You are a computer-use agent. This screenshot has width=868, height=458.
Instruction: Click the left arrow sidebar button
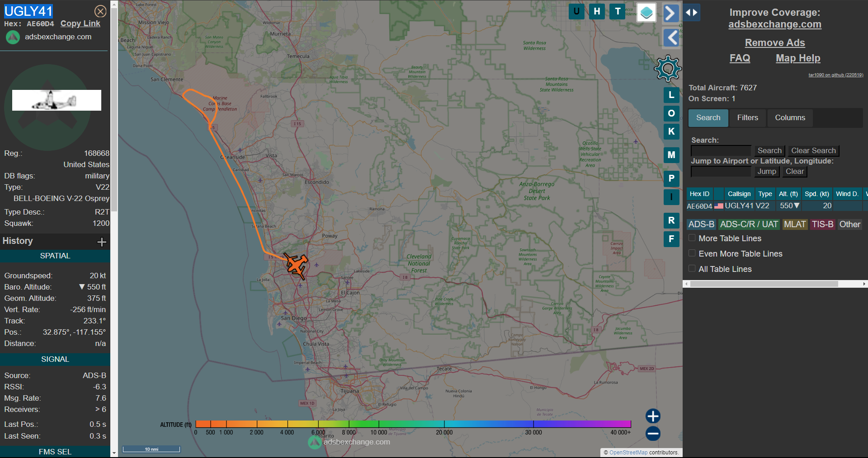(x=671, y=37)
